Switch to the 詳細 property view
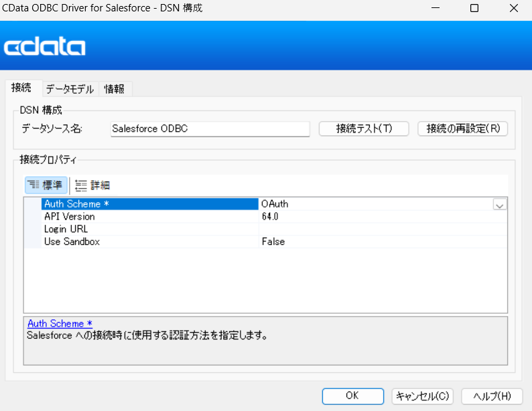This screenshot has width=532, height=411. 92,185
